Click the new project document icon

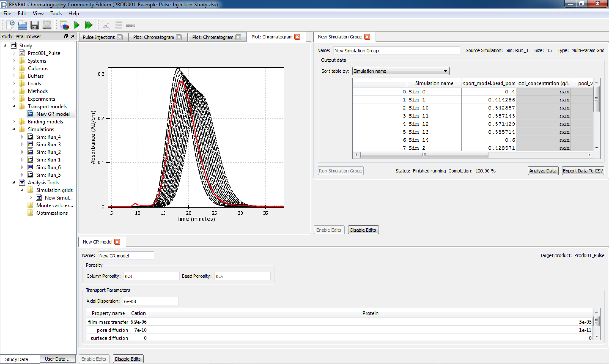(x=11, y=25)
